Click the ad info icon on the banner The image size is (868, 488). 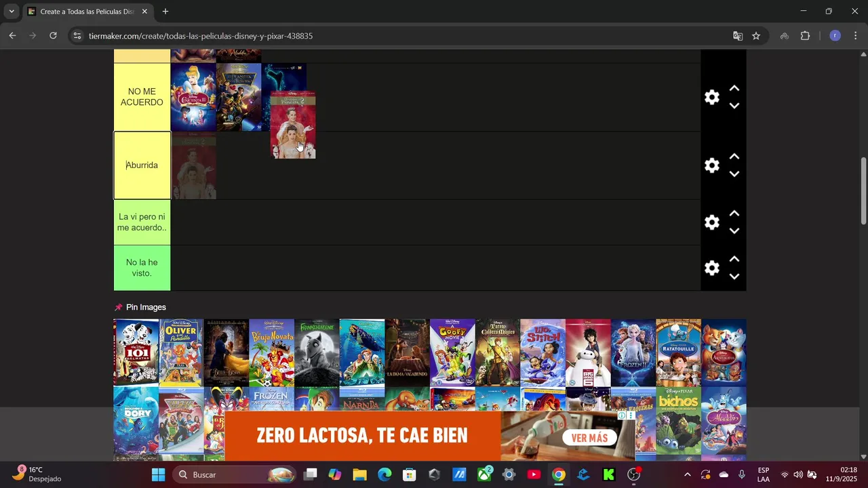pyautogui.click(x=622, y=415)
